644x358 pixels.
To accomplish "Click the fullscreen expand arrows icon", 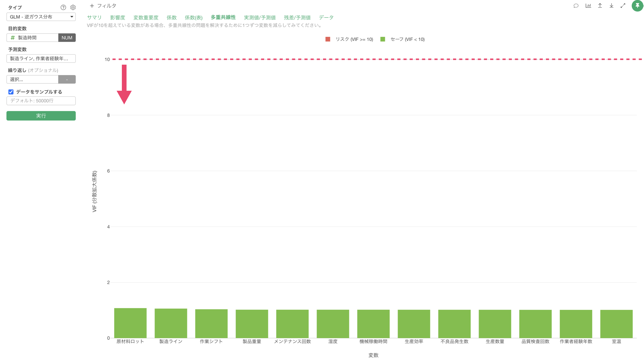I will 623,6.
